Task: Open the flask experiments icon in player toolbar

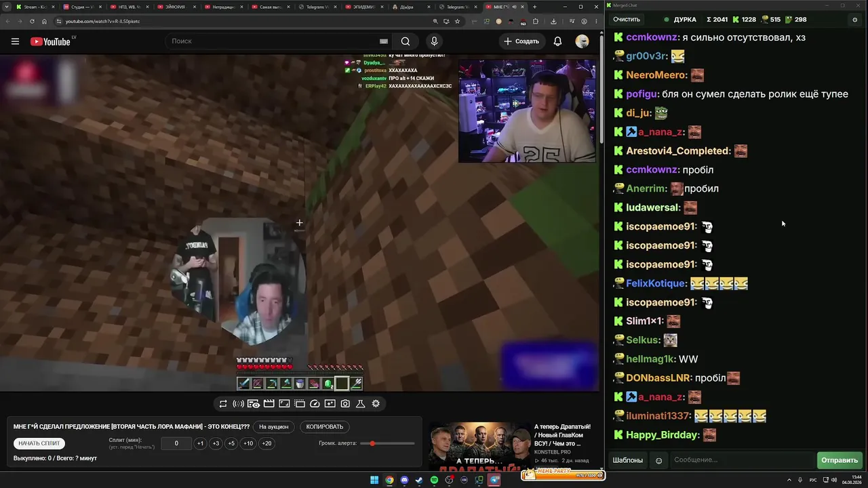Action: coord(360,404)
